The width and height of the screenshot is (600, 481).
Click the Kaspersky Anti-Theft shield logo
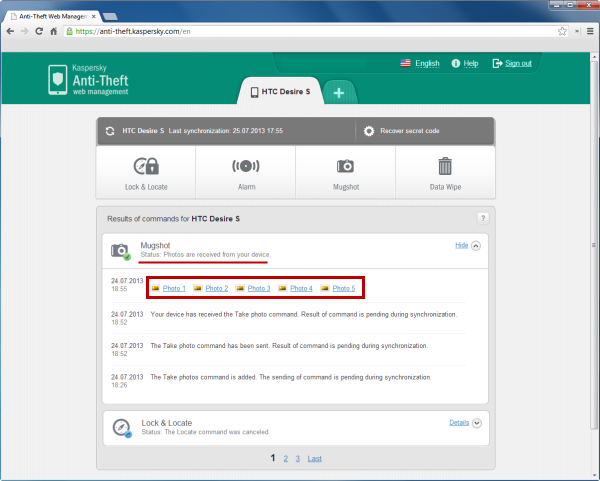tap(58, 80)
